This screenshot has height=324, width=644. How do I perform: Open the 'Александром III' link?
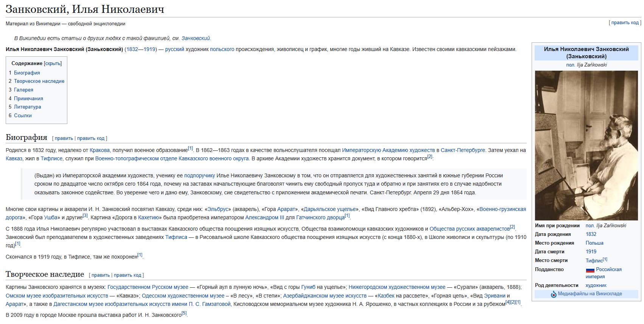264,217
